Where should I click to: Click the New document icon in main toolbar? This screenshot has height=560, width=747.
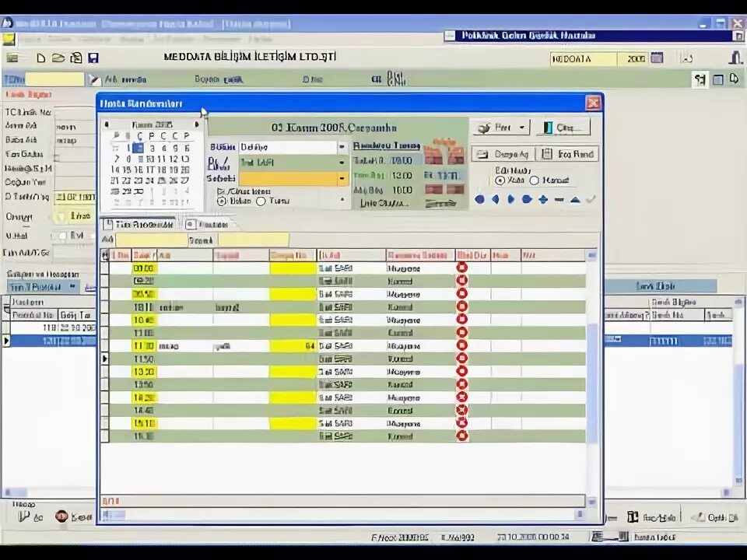(x=41, y=58)
